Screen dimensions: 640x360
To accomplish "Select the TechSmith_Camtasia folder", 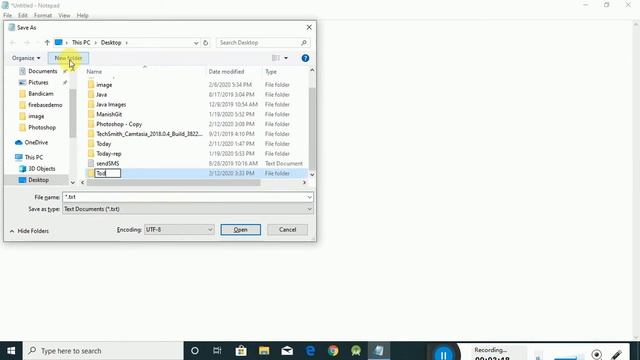I will click(149, 134).
